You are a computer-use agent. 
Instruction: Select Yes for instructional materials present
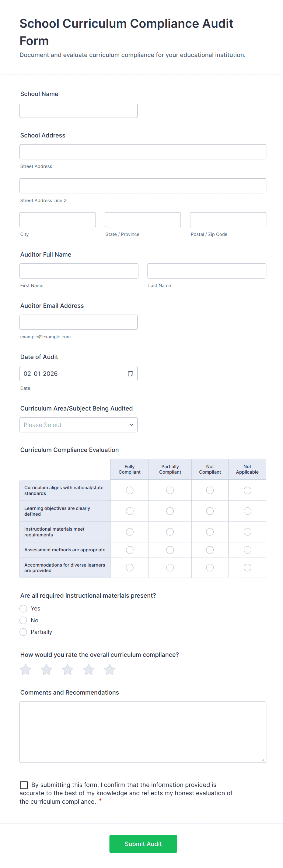[x=23, y=609]
